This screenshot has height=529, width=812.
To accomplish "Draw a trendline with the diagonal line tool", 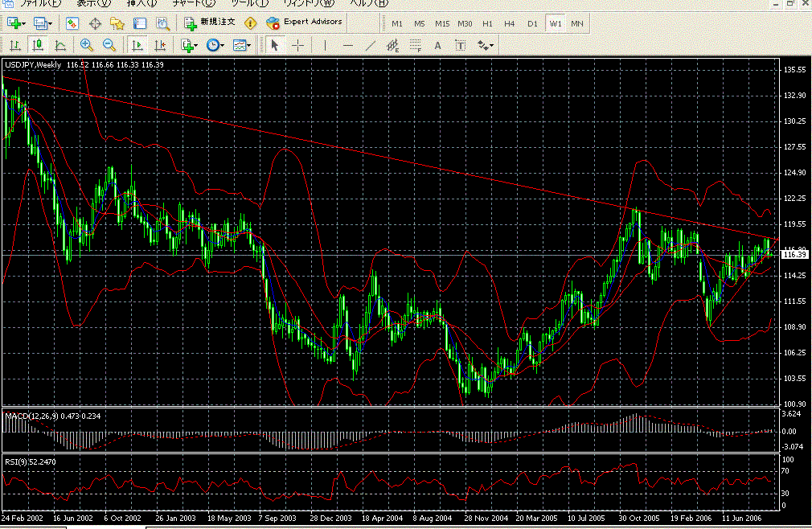I will [370, 46].
